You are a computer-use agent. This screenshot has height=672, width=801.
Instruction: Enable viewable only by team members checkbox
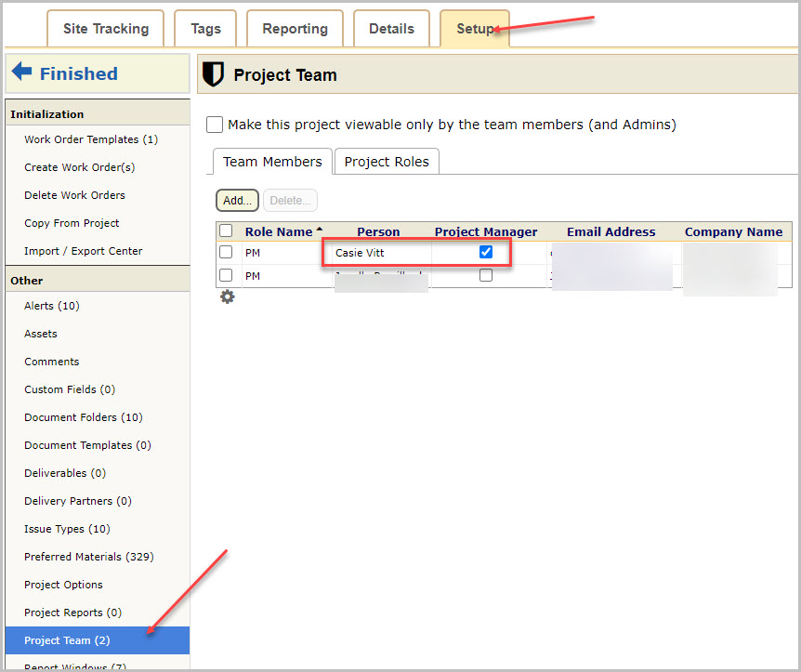click(215, 125)
